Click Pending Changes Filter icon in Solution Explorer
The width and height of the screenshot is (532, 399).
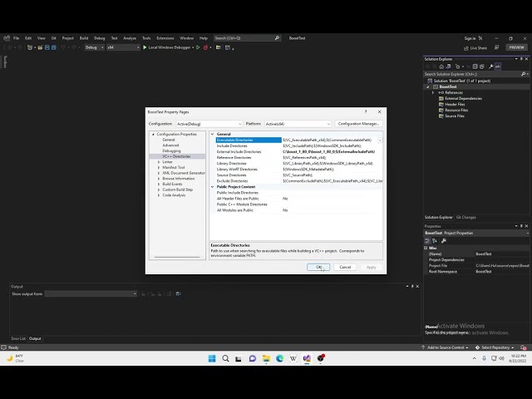(x=458, y=66)
